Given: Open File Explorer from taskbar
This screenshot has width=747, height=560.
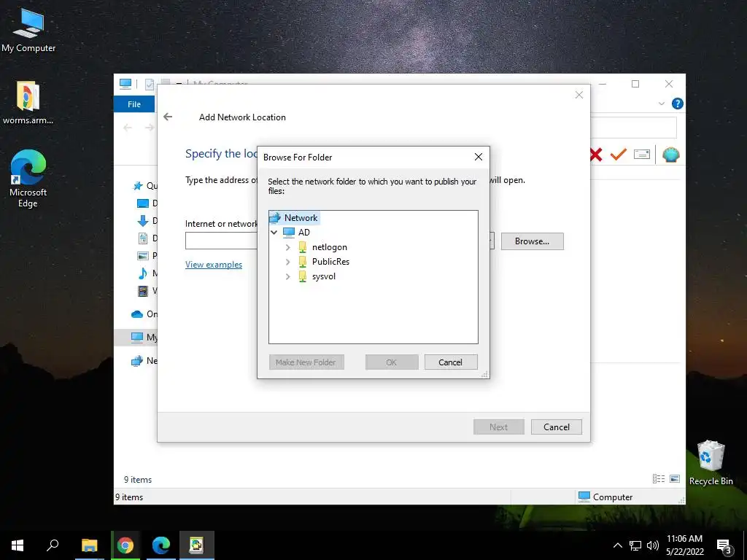Looking at the screenshot, I should pos(89,545).
